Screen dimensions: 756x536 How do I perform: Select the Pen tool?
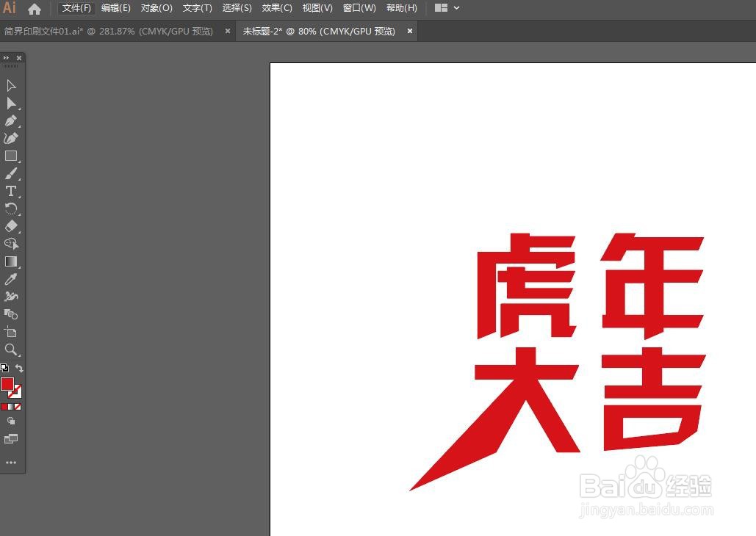[11, 120]
